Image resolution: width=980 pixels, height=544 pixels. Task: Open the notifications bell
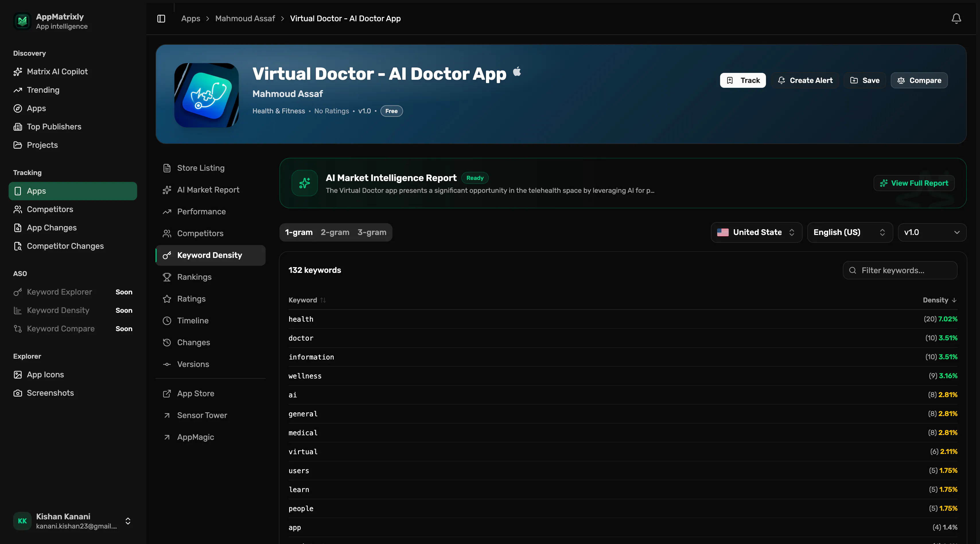pyautogui.click(x=956, y=19)
